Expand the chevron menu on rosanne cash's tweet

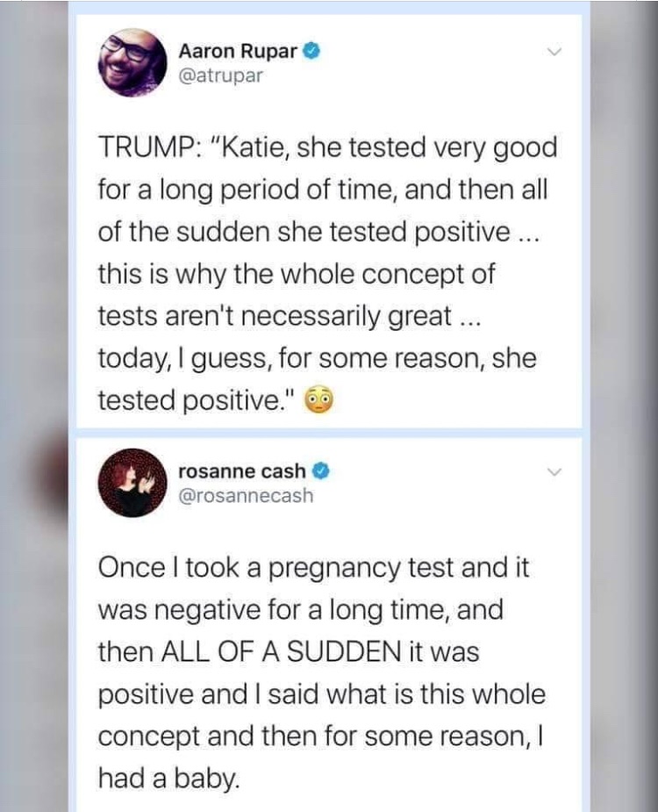[554, 472]
